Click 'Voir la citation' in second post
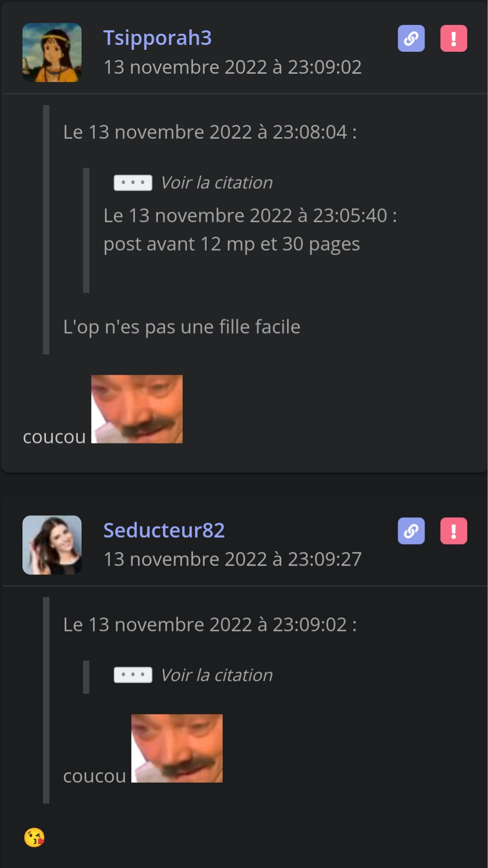Screen dimensions: 488x868 (216, 675)
